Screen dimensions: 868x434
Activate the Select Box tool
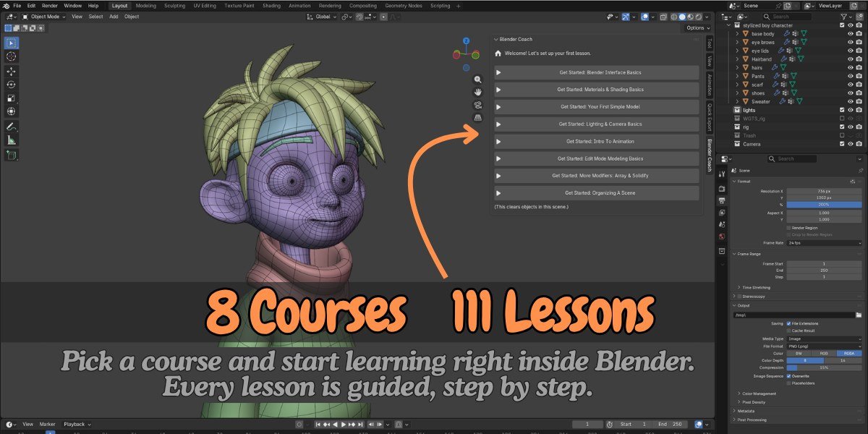click(x=12, y=43)
